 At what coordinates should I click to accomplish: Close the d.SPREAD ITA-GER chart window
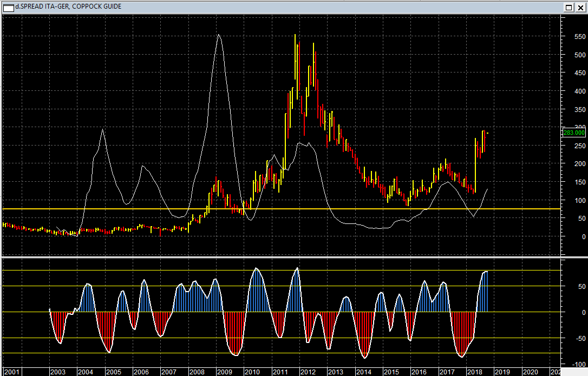580,8
